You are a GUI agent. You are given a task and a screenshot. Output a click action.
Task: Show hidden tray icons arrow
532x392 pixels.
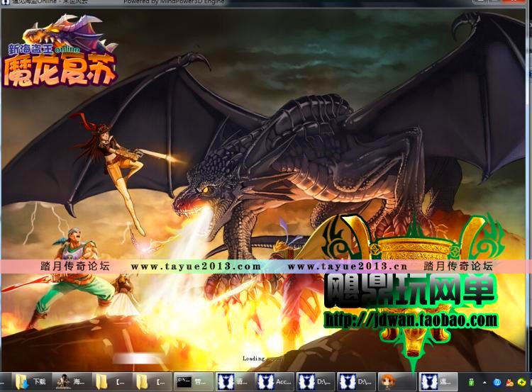point(484,383)
